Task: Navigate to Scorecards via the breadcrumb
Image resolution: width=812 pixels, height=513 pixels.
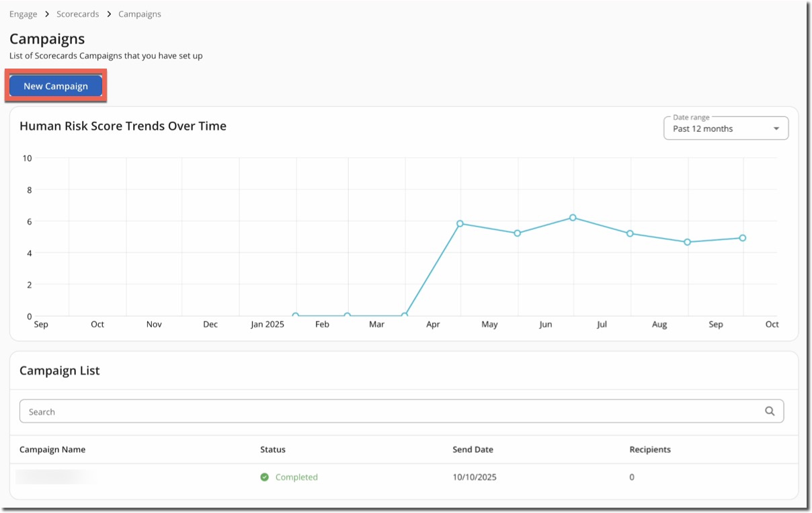Action: click(x=77, y=13)
